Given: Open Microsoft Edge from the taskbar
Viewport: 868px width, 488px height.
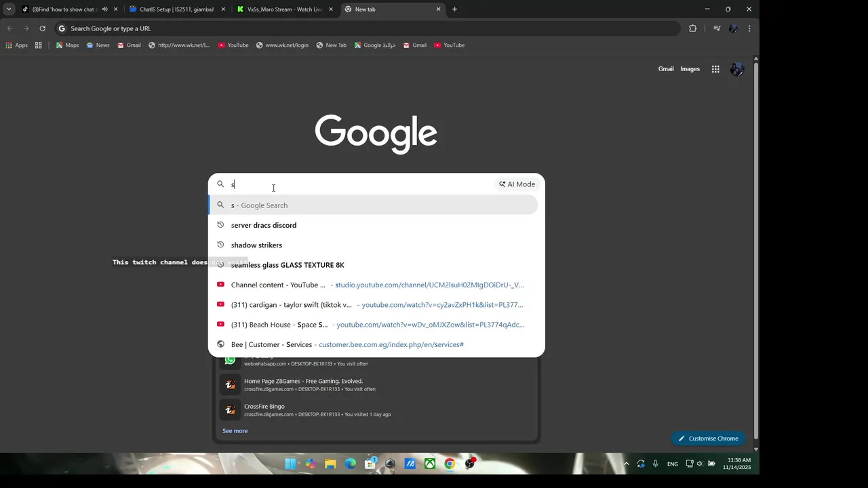Looking at the screenshot, I should coord(350,464).
